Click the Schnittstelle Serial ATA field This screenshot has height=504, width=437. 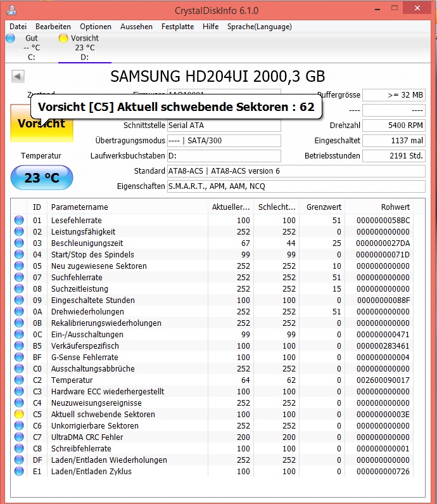[224, 126]
